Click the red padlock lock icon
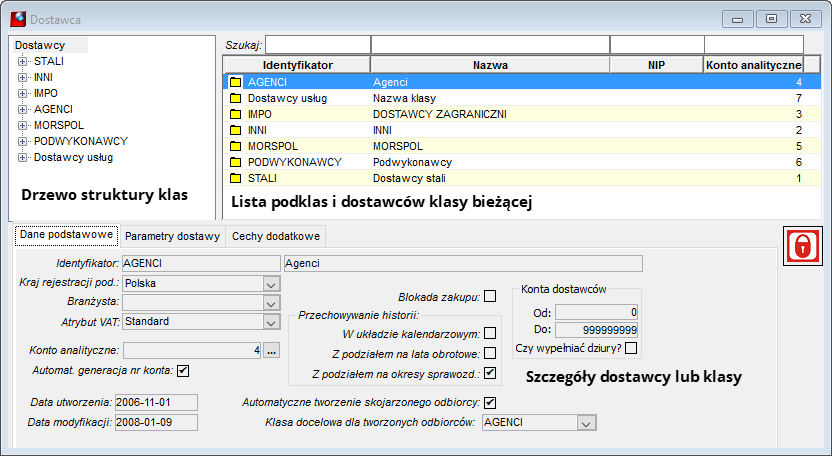This screenshot has height=456, width=832. point(802,246)
